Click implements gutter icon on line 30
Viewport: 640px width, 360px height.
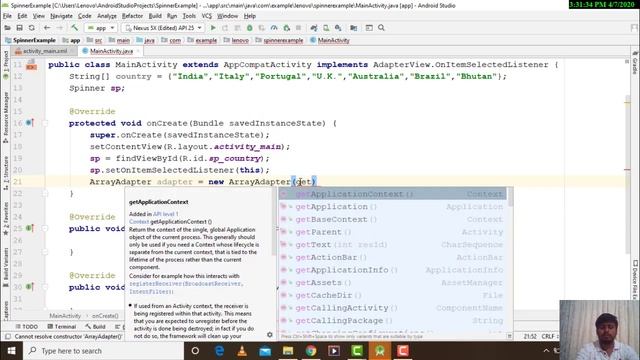30,287
